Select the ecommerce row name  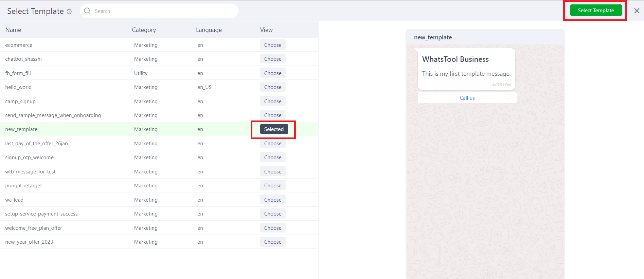coord(19,45)
